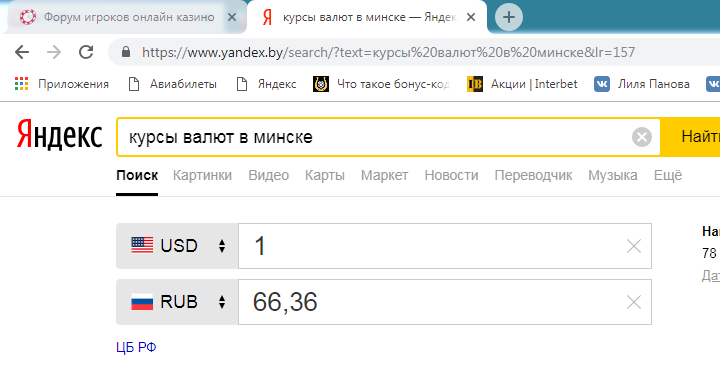Open the Карты tab

tap(325, 175)
